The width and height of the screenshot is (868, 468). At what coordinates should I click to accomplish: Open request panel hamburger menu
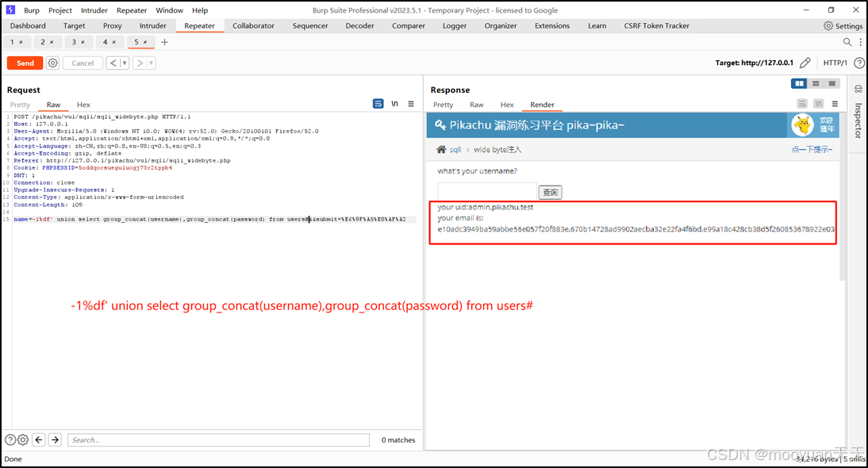pos(411,103)
